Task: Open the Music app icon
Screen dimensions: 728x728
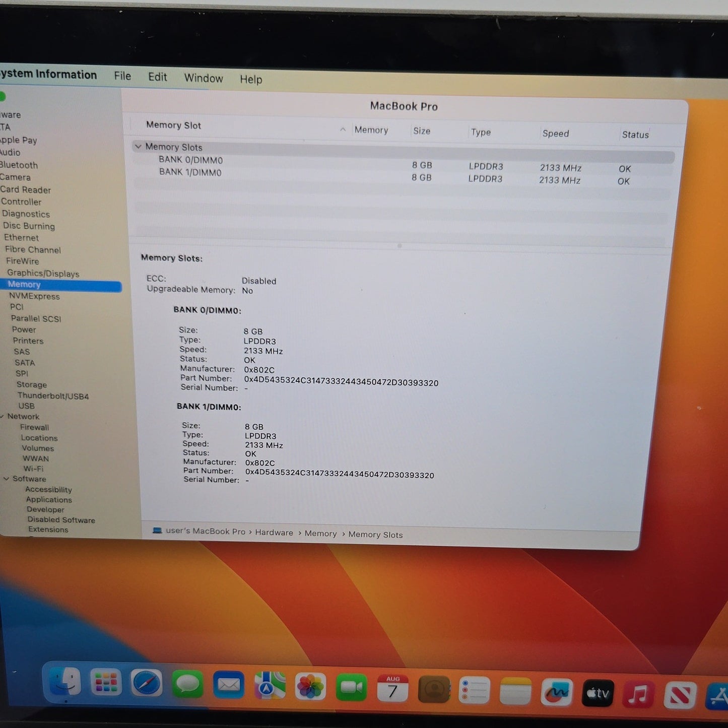Action: pyautogui.click(x=638, y=694)
